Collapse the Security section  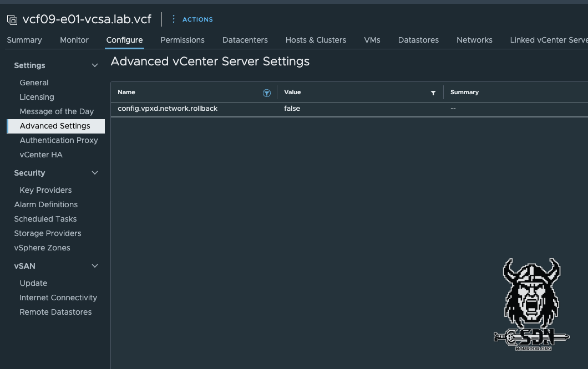[x=94, y=172]
